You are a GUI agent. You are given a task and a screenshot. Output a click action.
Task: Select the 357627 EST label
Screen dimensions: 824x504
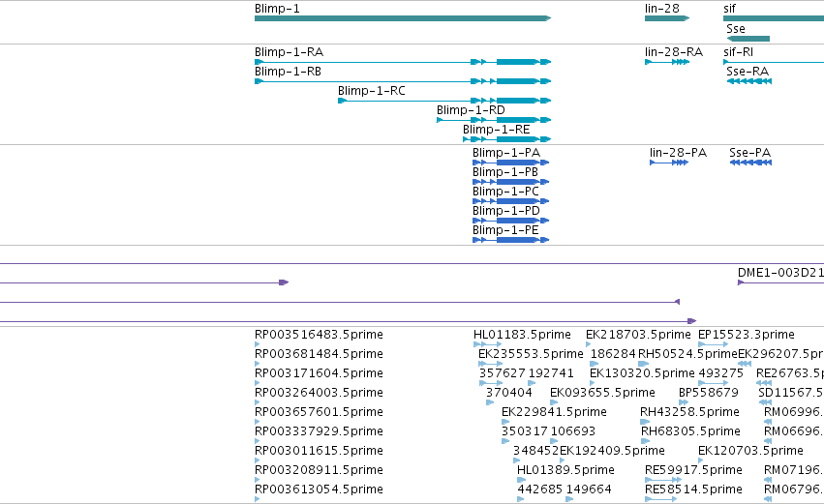tap(503, 373)
